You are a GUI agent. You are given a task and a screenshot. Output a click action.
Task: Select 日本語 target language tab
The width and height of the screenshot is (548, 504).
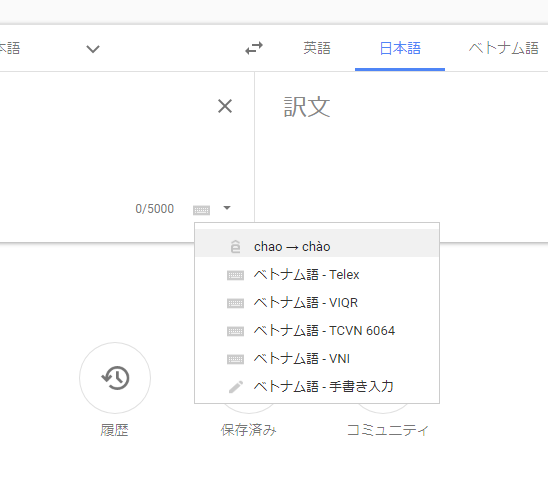pos(400,48)
